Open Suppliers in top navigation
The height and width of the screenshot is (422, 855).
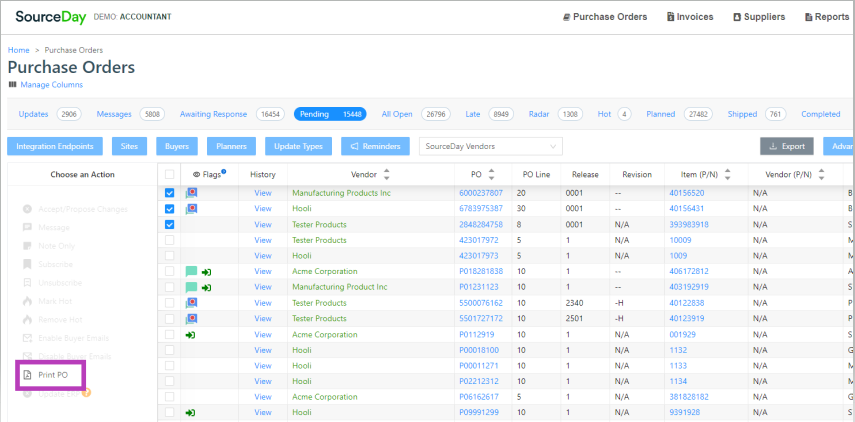[759, 17]
